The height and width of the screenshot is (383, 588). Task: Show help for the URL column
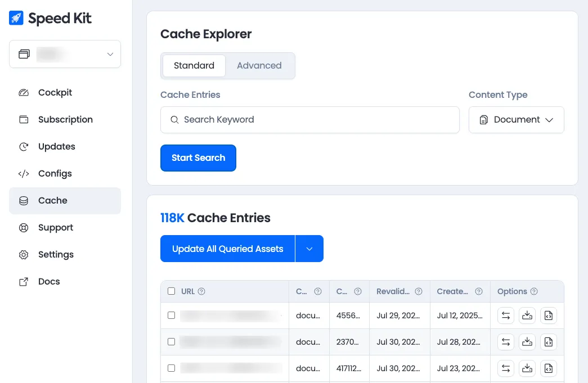[x=201, y=291]
